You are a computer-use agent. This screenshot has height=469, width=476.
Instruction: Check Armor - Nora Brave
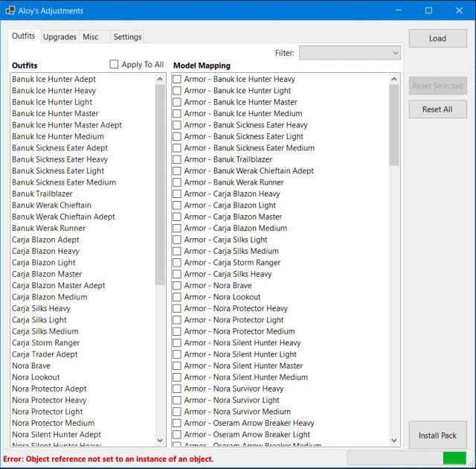point(177,286)
